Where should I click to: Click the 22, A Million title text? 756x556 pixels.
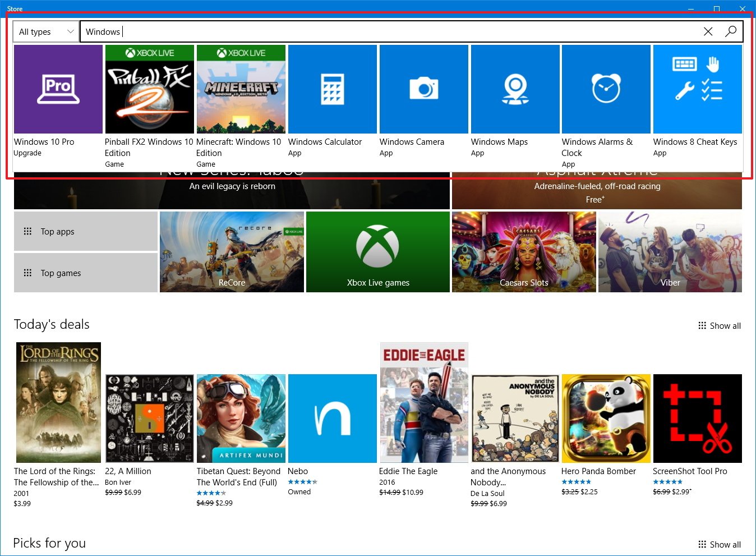(x=128, y=471)
